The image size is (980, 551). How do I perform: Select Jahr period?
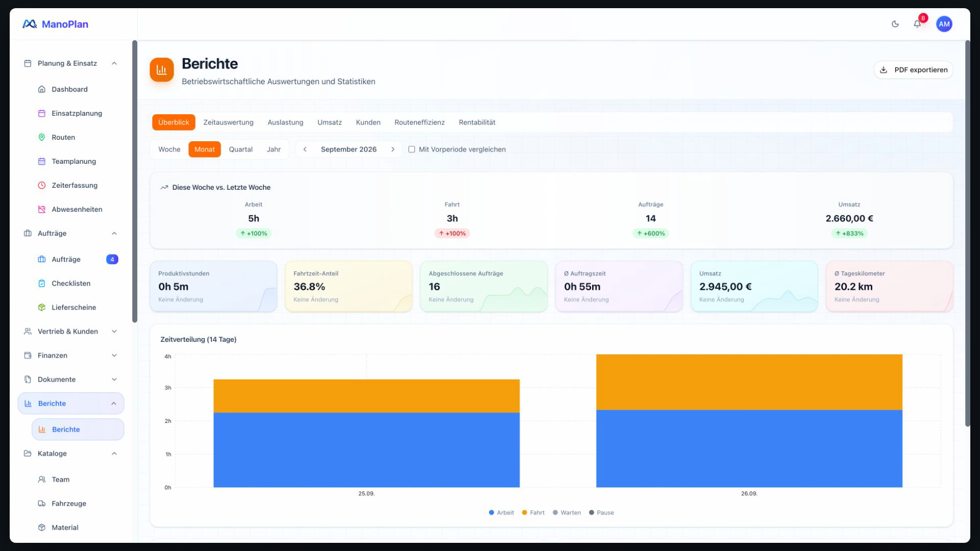pyautogui.click(x=274, y=149)
